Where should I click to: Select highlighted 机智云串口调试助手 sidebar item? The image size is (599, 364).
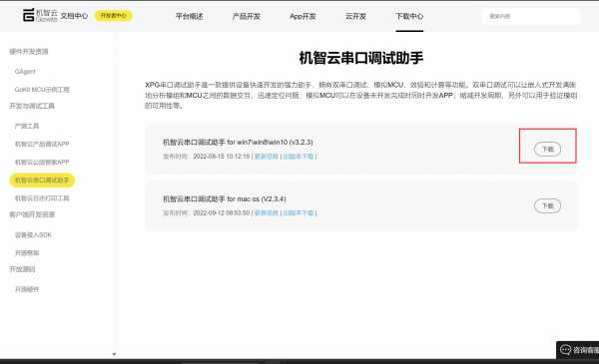coord(42,181)
